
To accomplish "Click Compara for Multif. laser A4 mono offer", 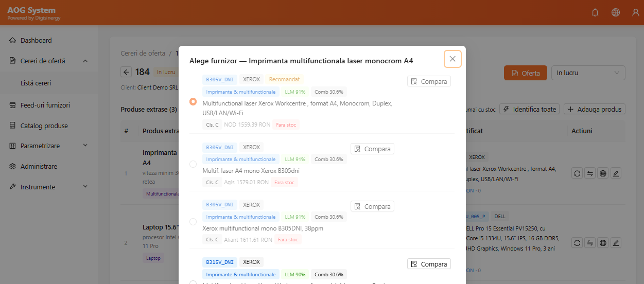I will [x=372, y=149].
